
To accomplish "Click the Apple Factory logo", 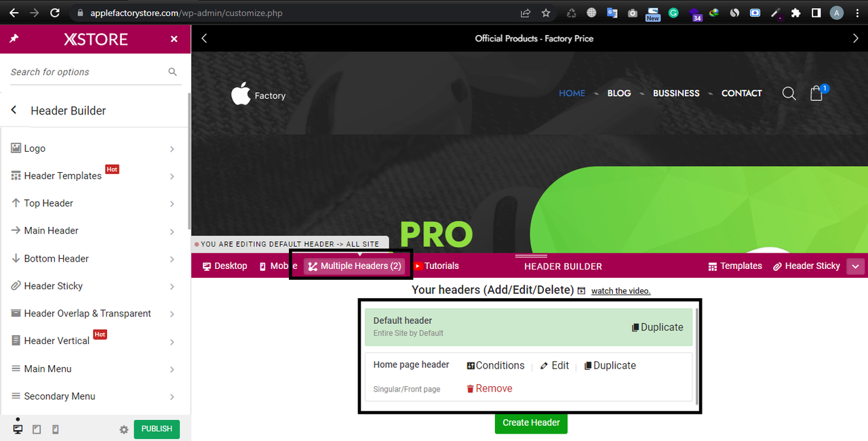I will pyautogui.click(x=258, y=94).
